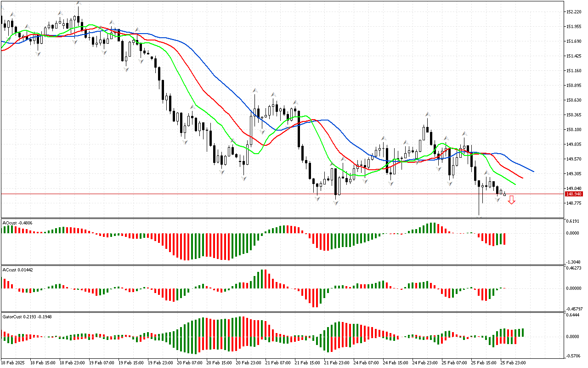Click the 19 Feb 07:00 time label

[x=101, y=363]
